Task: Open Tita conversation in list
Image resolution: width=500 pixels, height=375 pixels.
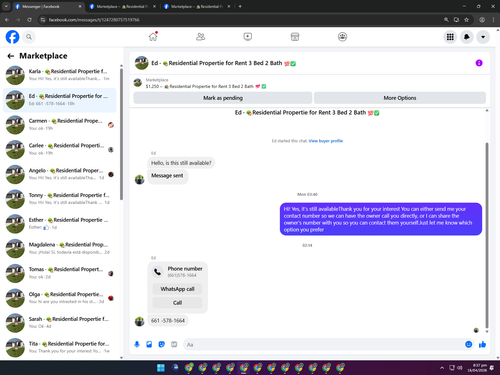Action: (x=60, y=347)
